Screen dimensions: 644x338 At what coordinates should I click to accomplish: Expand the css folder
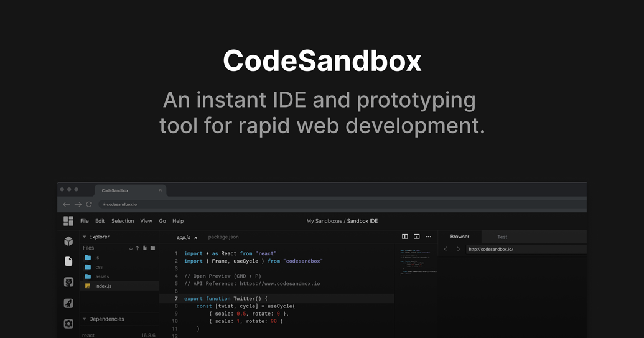pyautogui.click(x=98, y=267)
